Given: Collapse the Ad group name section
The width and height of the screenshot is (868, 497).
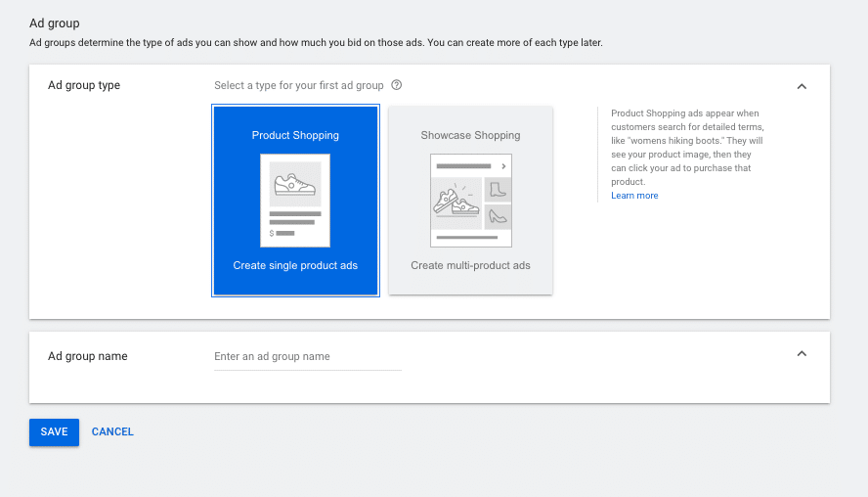Looking at the screenshot, I should click(802, 353).
